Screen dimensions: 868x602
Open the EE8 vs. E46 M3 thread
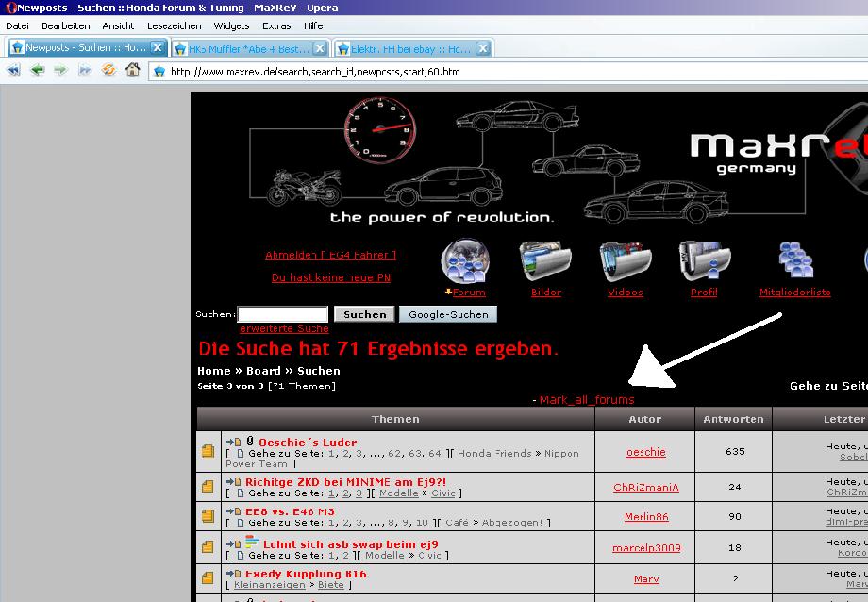pyautogui.click(x=290, y=511)
